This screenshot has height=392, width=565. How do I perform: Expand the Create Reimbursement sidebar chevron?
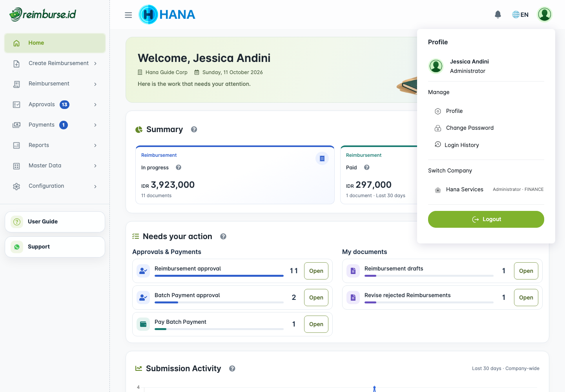[95, 64]
